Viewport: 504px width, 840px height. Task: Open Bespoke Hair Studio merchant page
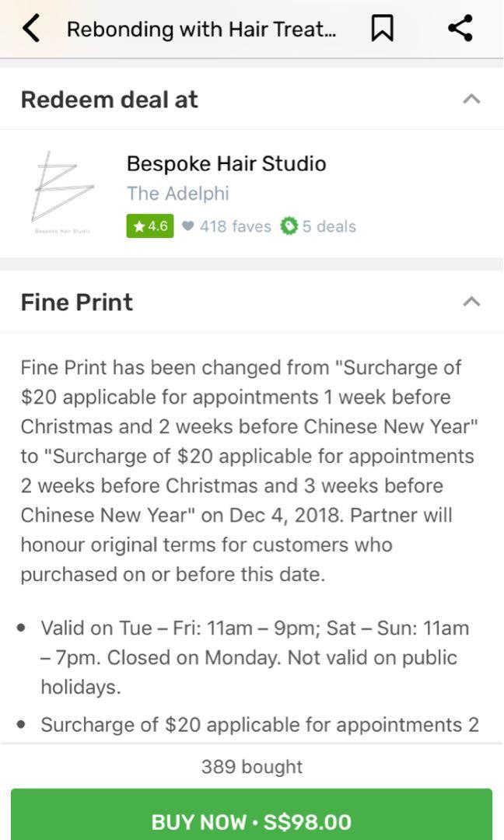226,163
